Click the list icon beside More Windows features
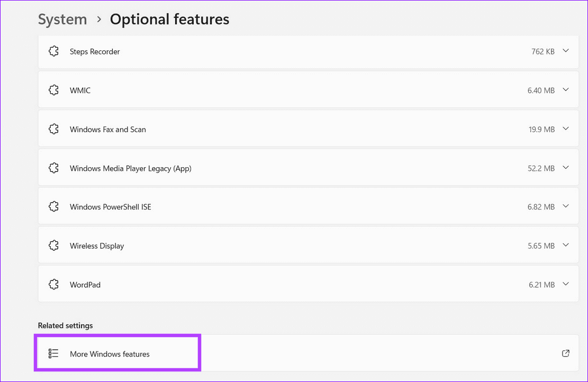This screenshot has width=588, height=382. click(x=53, y=353)
